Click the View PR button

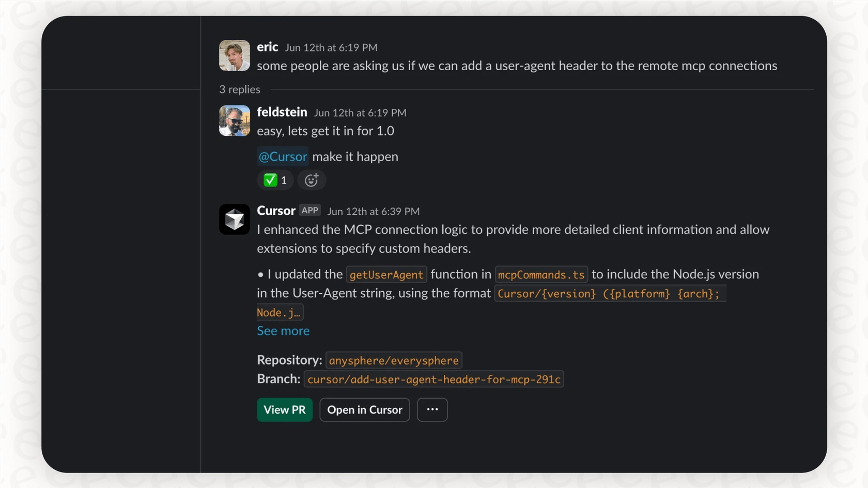pos(284,410)
